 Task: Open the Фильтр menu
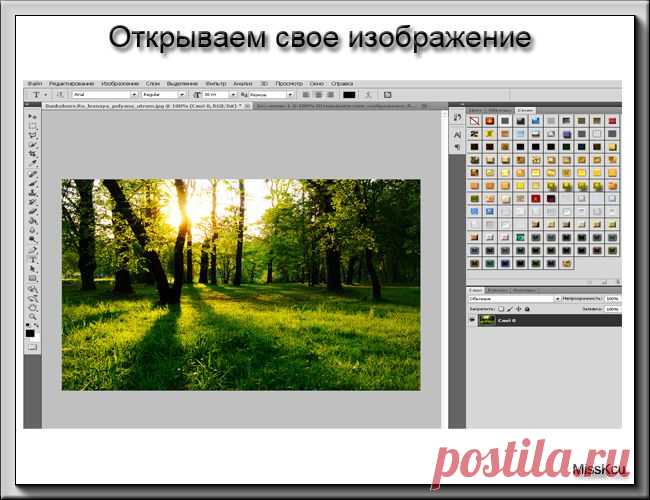tap(216, 83)
